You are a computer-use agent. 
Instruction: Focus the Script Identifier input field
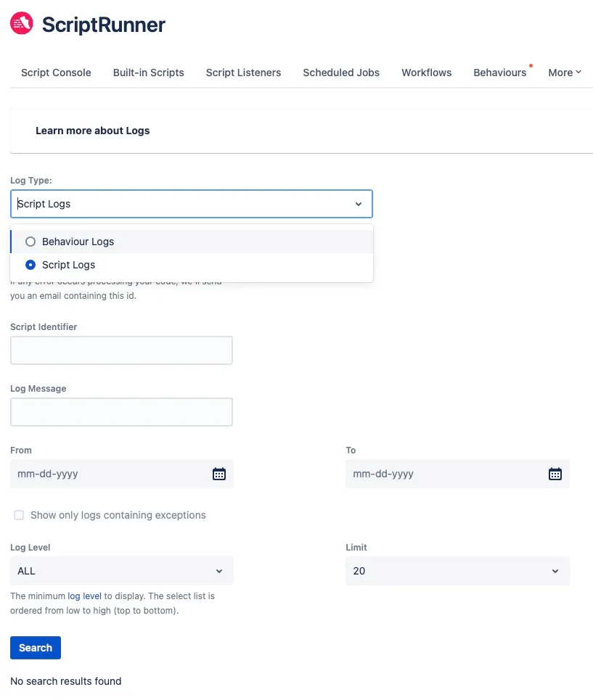pos(121,350)
